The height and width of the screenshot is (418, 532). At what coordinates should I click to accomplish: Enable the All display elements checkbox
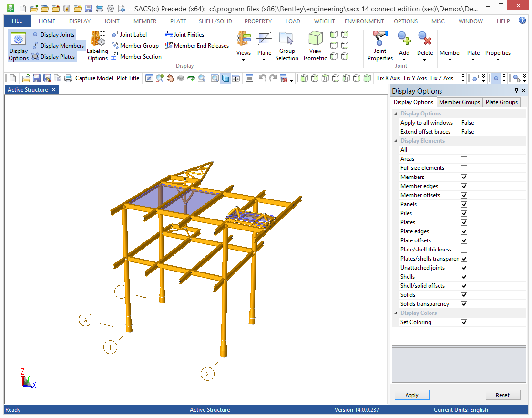pyautogui.click(x=464, y=150)
